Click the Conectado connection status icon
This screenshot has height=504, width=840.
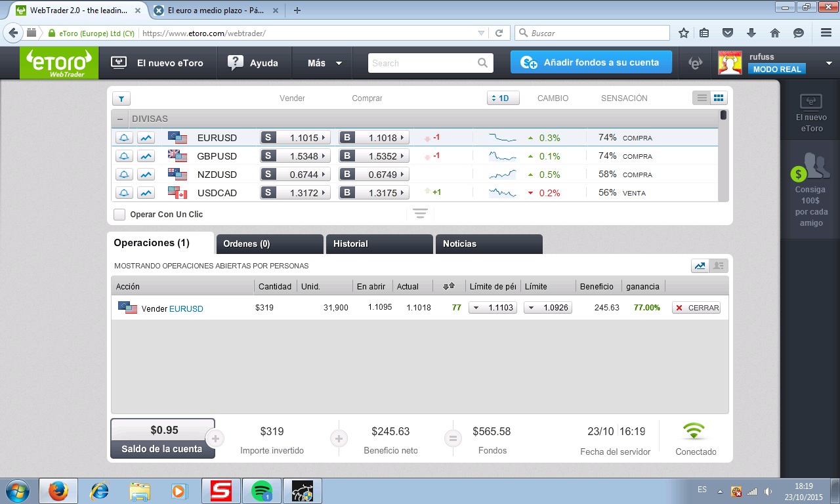[x=694, y=432]
